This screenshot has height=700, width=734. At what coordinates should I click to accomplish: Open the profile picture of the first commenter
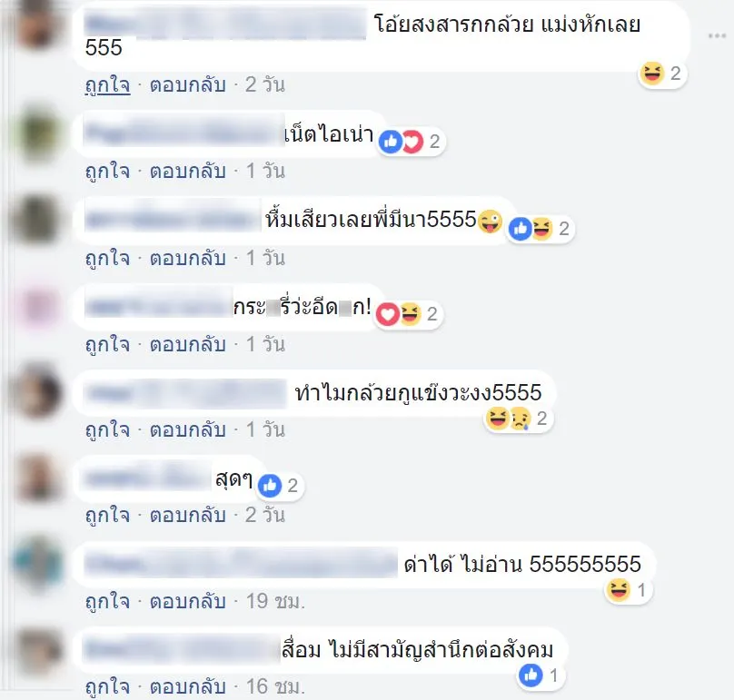(38, 25)
